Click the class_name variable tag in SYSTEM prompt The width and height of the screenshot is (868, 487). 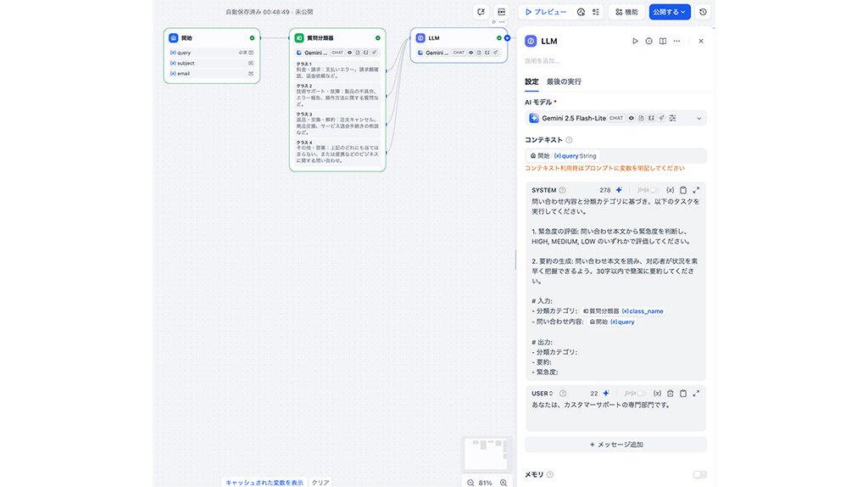click(x=622, y=311)
